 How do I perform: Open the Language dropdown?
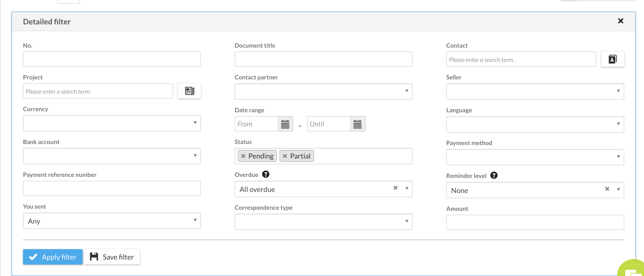(535, 124)
